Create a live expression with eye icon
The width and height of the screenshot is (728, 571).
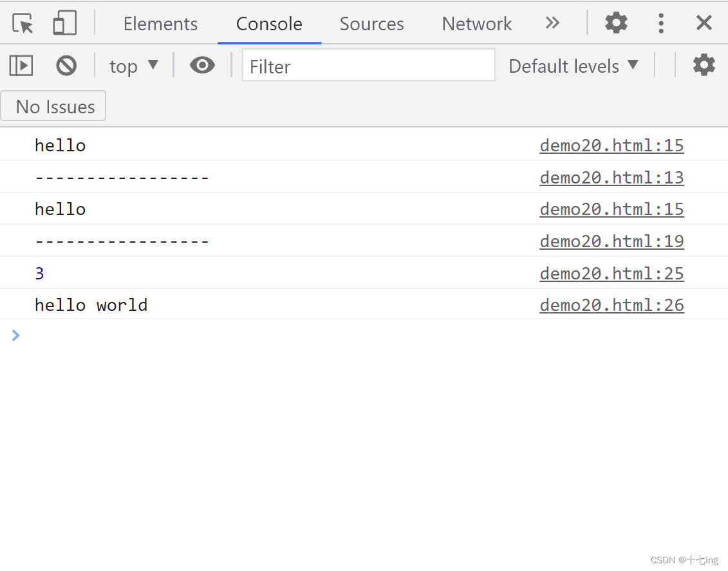(x=202, y=65)
